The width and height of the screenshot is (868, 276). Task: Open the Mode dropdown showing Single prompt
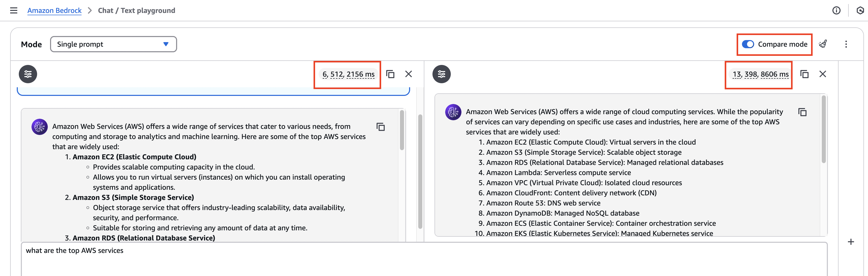tap(114, 44)
